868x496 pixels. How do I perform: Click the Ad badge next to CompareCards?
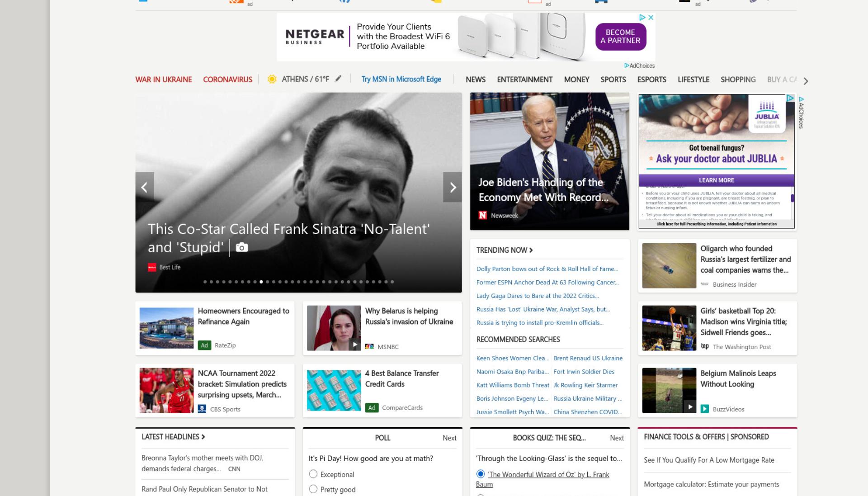point(372,407)
